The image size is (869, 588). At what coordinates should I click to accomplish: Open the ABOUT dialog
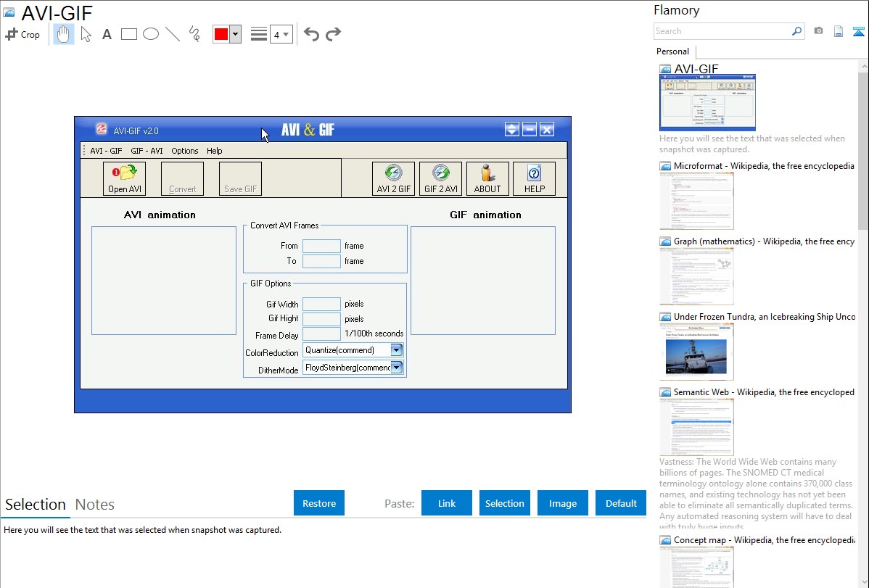pos(487,178)
